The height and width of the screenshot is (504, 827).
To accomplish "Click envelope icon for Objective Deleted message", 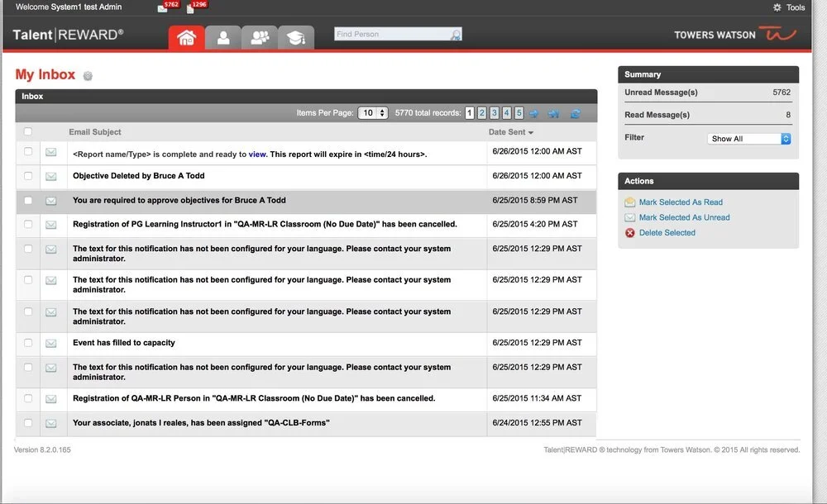I will 50,176.
